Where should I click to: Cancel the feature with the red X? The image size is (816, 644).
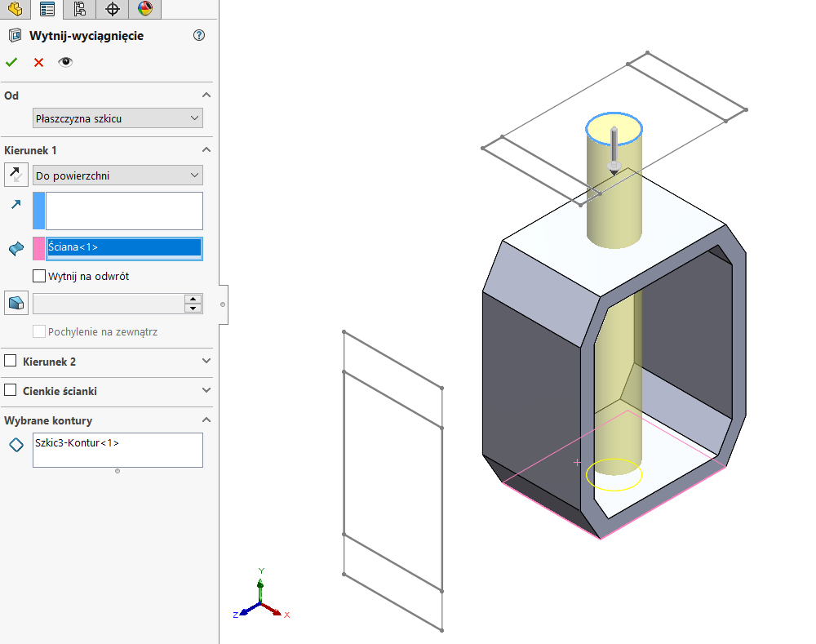coord(38,62)
